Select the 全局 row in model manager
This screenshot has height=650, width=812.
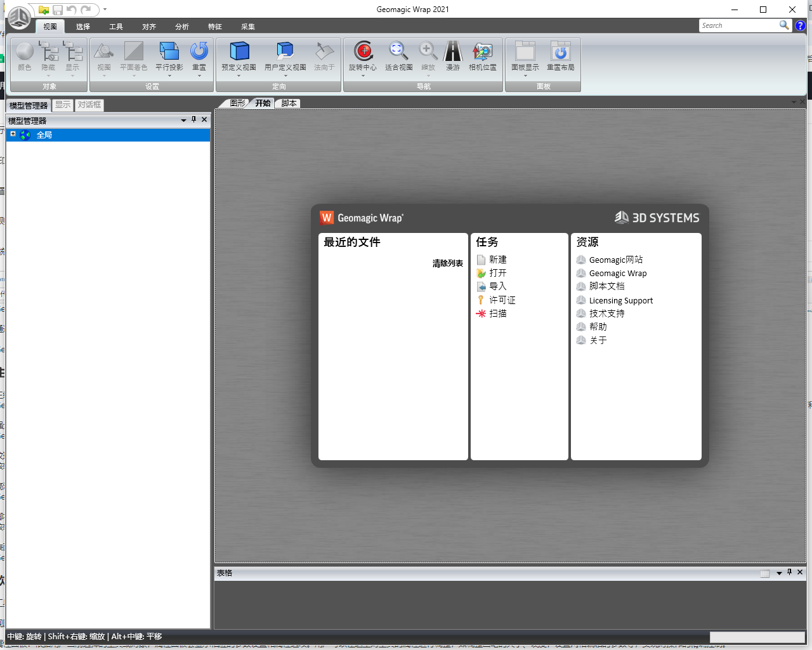[108, 135]
